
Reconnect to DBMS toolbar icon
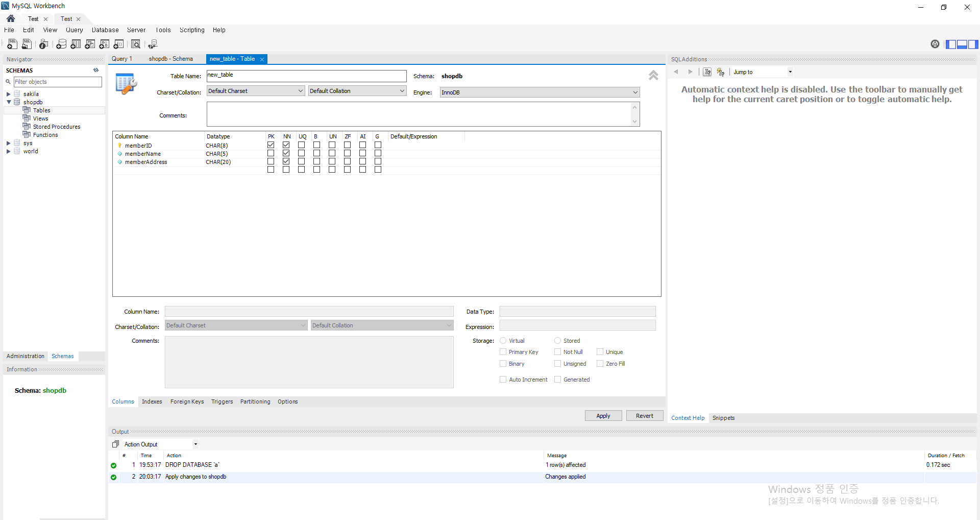click(x=153, y=44)
